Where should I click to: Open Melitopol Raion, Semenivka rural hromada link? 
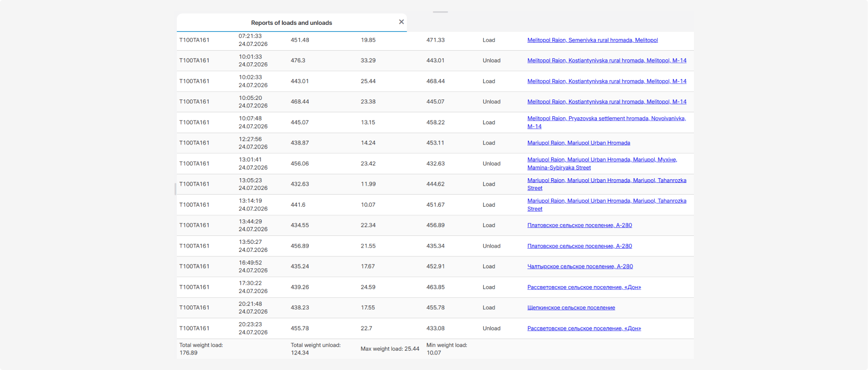(593, 40)
